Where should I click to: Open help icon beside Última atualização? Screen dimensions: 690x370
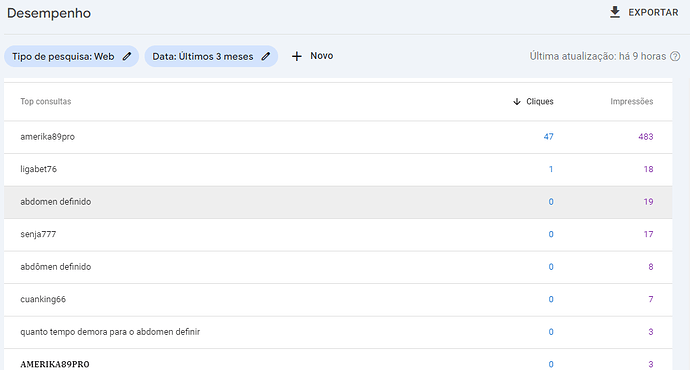(x=675, y=56)
